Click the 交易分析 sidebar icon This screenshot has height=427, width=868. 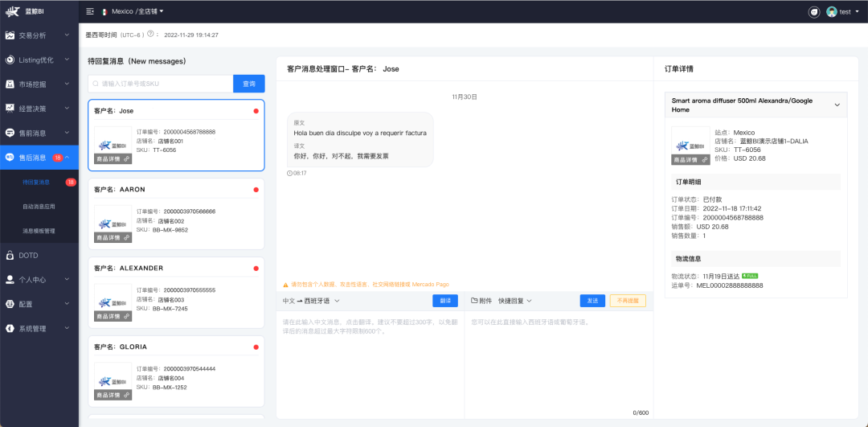click(x=10, y=35)
